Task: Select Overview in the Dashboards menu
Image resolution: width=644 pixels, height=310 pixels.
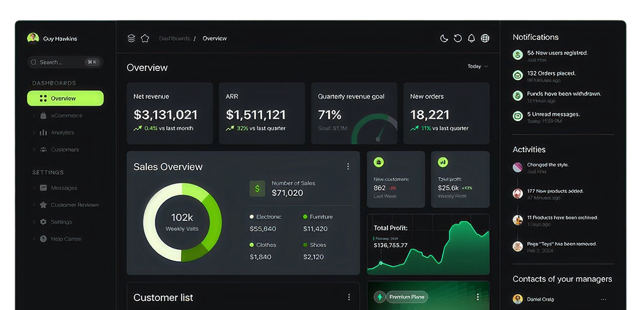Action: [65, 98]
